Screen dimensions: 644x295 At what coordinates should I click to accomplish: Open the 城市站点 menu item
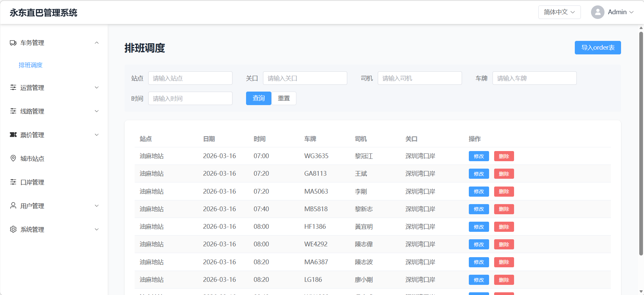tap(32, 158)
